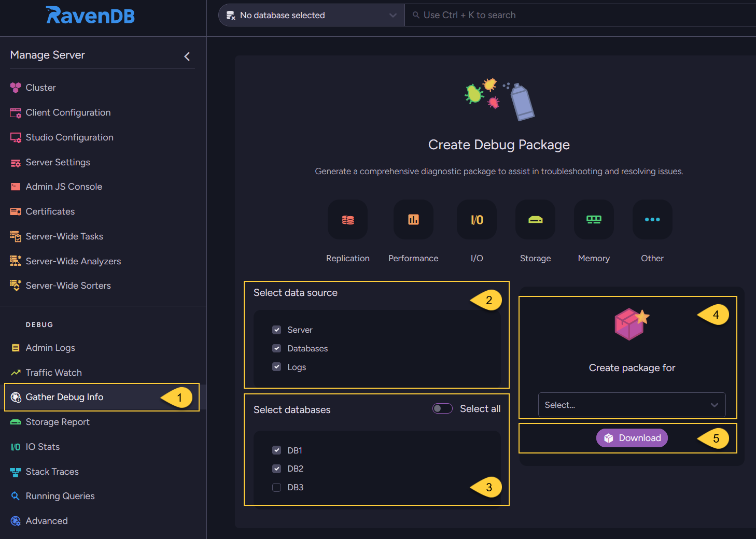Open Cluster menu item
Viewport: 756px width, 539px height.
41,88
